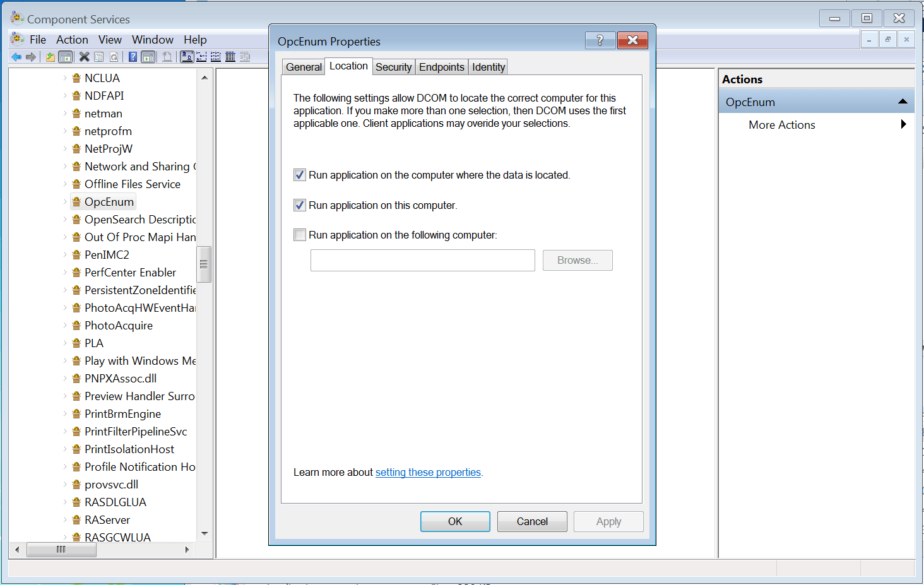Click the OK button

[455, 521]
